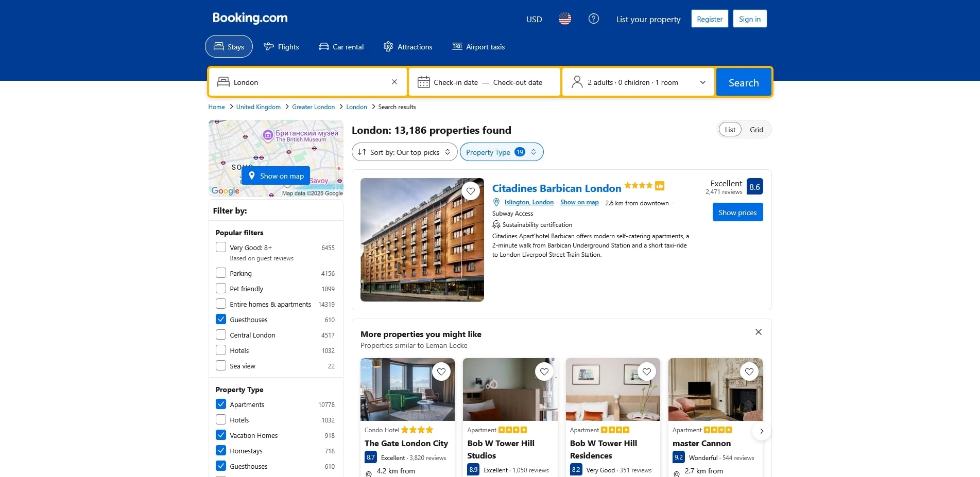
Task: Save Citadines Barbican London with the heart icon
Action: 470,190
